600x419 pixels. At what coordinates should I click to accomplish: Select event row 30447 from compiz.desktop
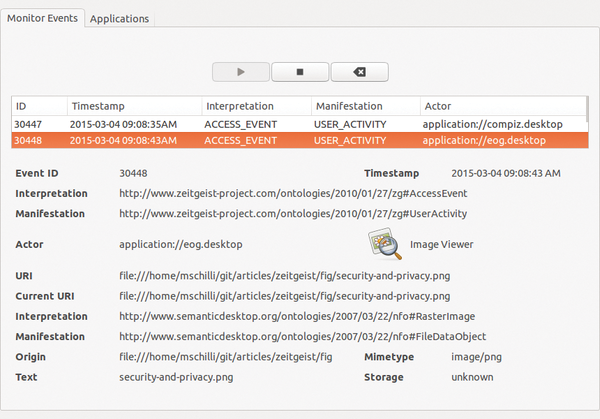coord(300,124)
